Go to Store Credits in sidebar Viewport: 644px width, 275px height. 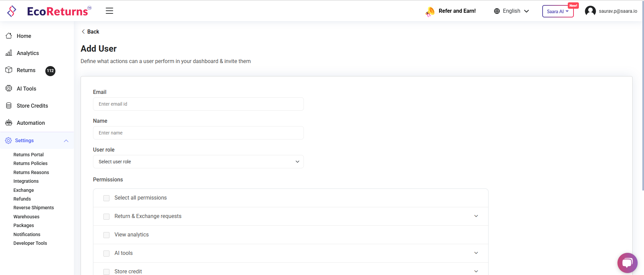(32, 106)
